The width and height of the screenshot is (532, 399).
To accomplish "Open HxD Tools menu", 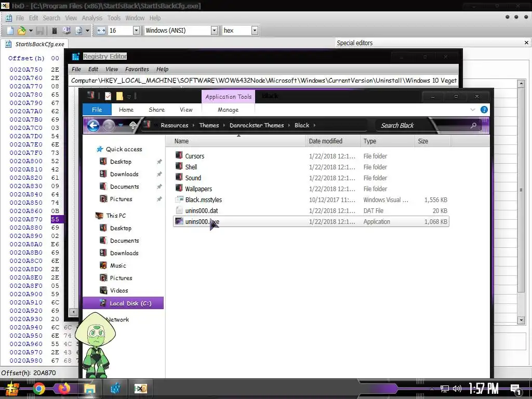I will (114, 18).
